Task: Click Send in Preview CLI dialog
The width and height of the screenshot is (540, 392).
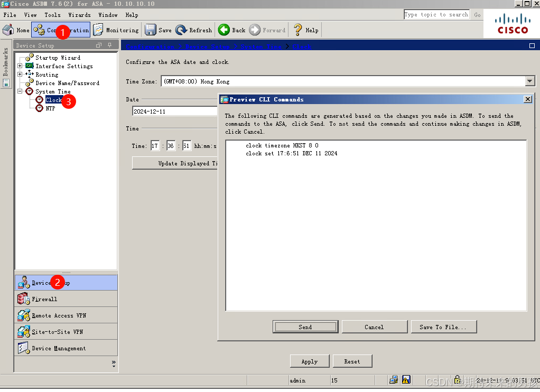Action: [x=305, y=327]
